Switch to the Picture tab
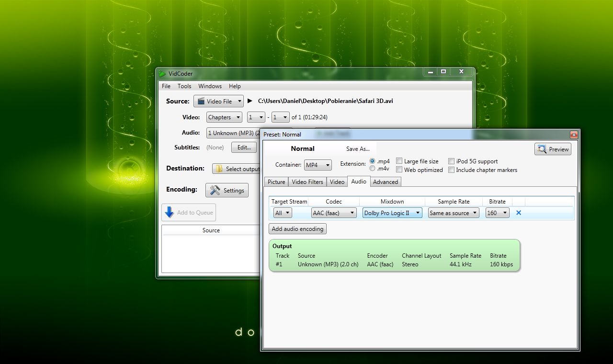The height and width of the screenshot is (364, 613). [x=276, y=182]
